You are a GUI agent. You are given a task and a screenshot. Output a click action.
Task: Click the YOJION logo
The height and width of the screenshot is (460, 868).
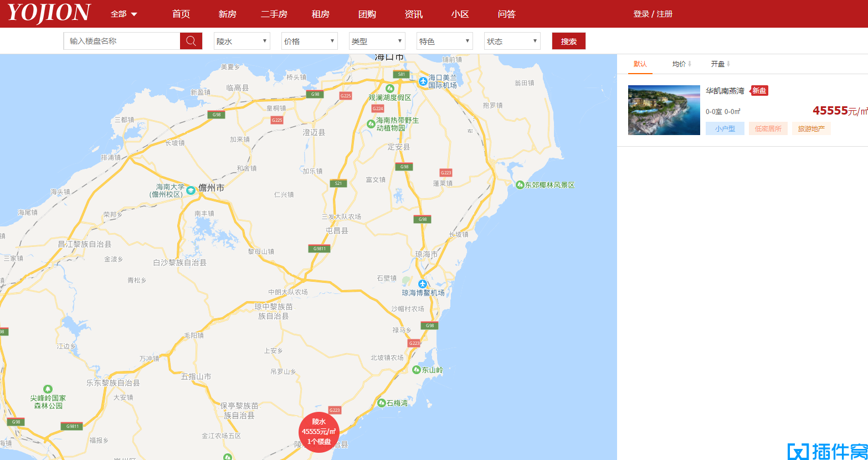[49, 13]
